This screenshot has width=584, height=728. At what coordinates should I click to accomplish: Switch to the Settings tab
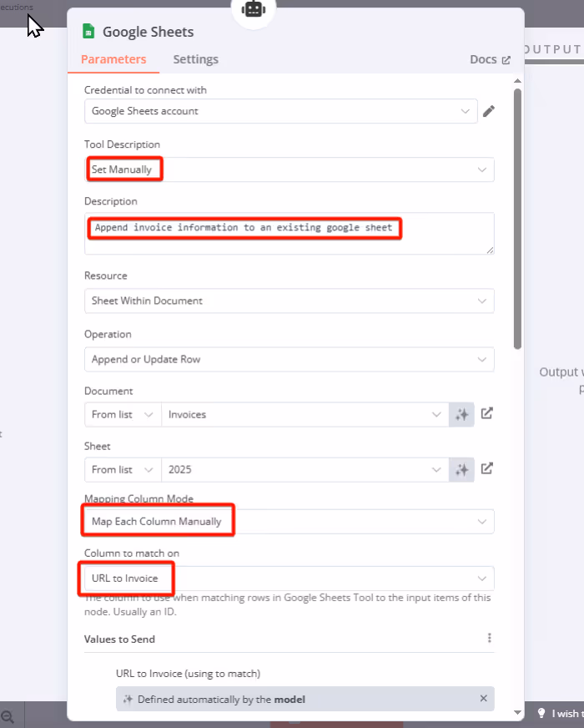click(196, 59)
